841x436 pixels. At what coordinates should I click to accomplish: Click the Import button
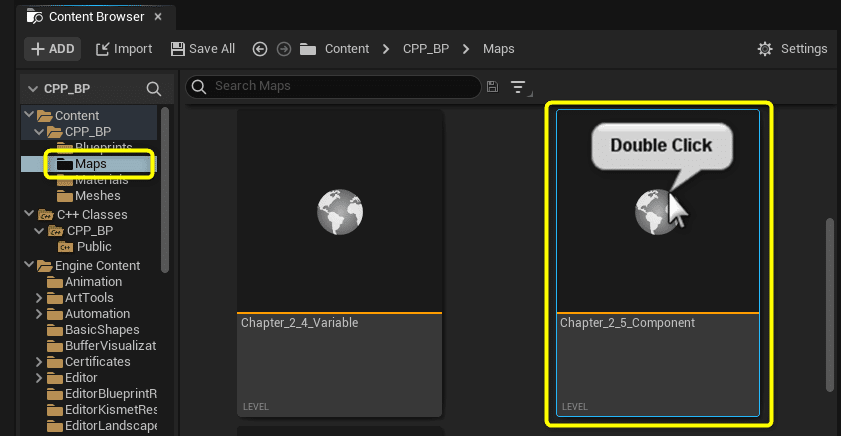124,49
